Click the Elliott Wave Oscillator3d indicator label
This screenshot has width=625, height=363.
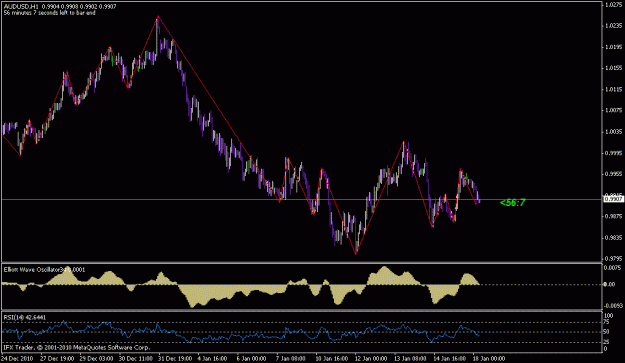pos(44,270)
